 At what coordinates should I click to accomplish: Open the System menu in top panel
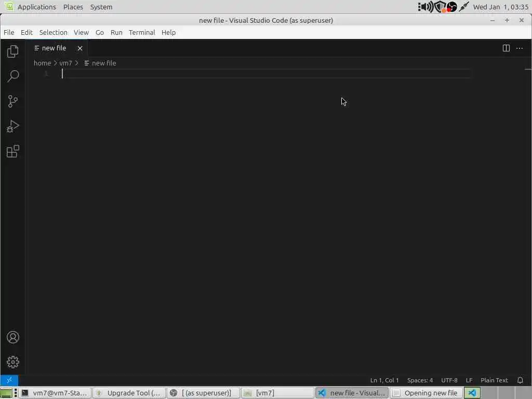[101, 7]
